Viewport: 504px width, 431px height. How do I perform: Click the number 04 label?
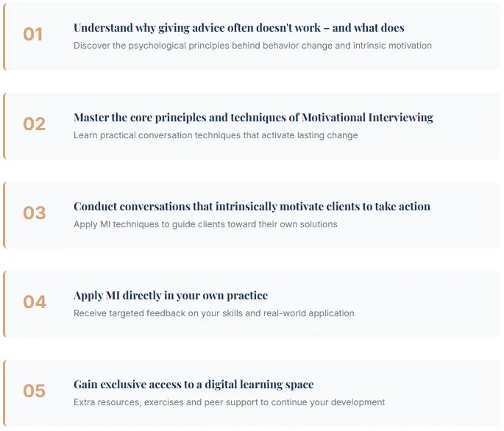(34, 302)
